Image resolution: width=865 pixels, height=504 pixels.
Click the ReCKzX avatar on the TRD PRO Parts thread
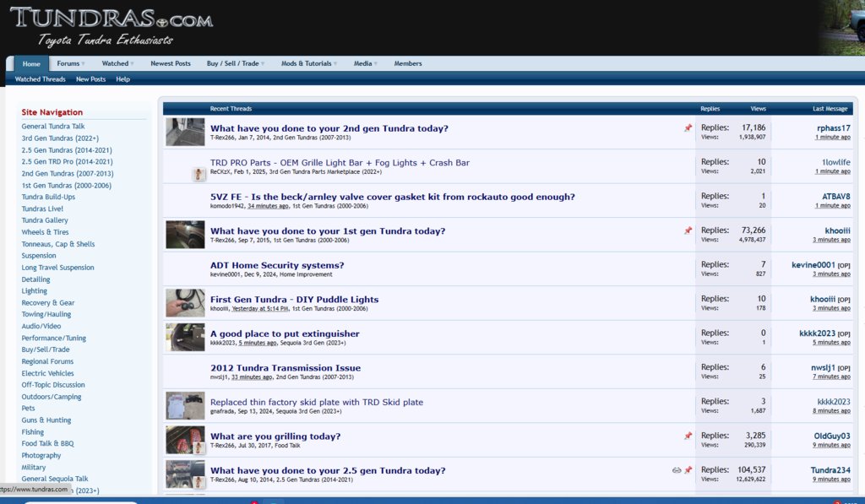(x=199, y=174)
